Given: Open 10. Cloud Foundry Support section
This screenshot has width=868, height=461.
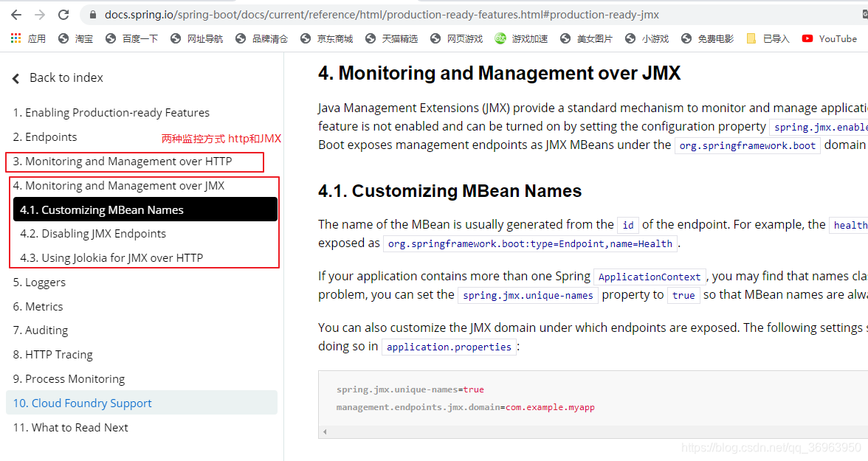Looking at the screenshot, I should click(x=142, y=403).
